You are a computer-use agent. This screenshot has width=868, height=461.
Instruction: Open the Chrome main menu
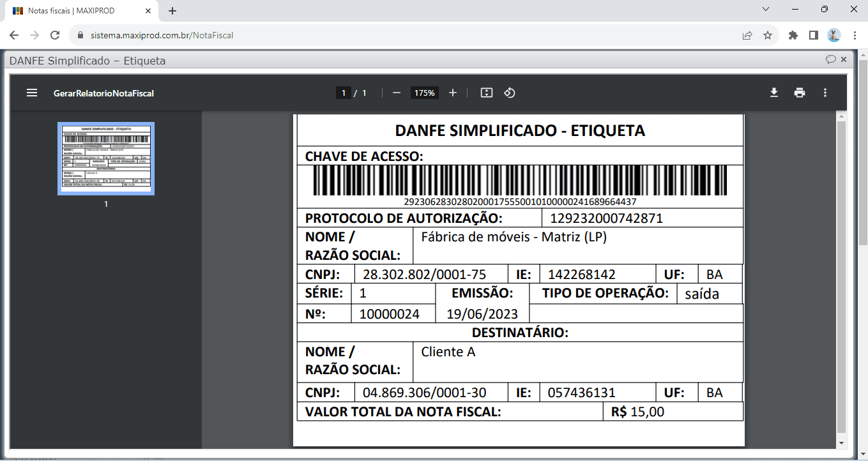coord(855,36)
